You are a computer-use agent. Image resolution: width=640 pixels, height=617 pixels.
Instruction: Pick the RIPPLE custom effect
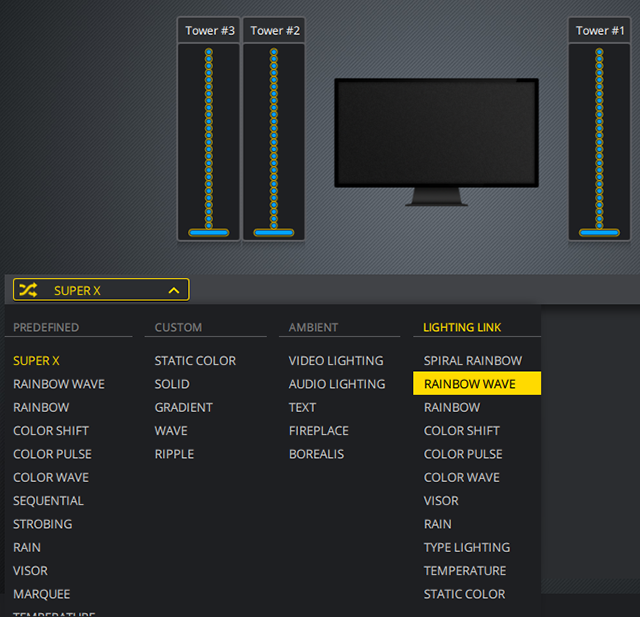[174, 454]
